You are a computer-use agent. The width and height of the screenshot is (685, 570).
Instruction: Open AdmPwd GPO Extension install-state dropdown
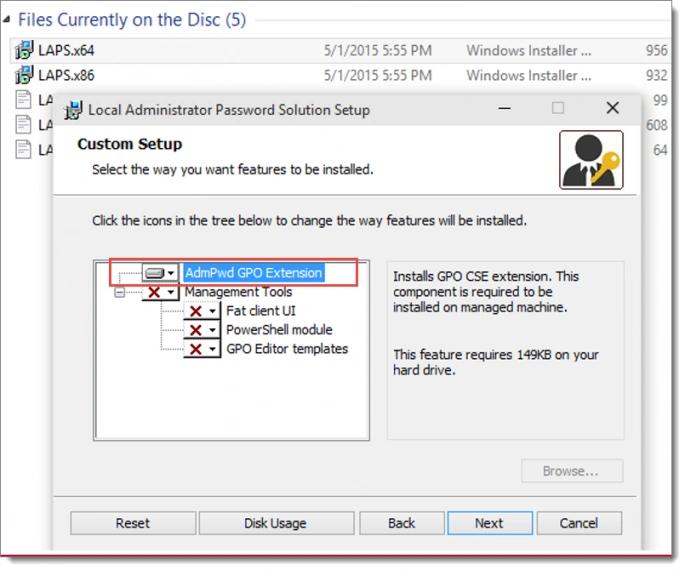point(160,274)
